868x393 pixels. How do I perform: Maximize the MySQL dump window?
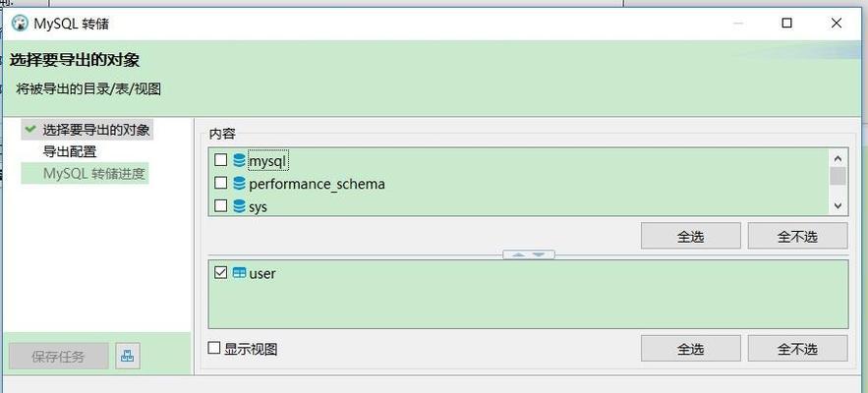tap(786, 23)
